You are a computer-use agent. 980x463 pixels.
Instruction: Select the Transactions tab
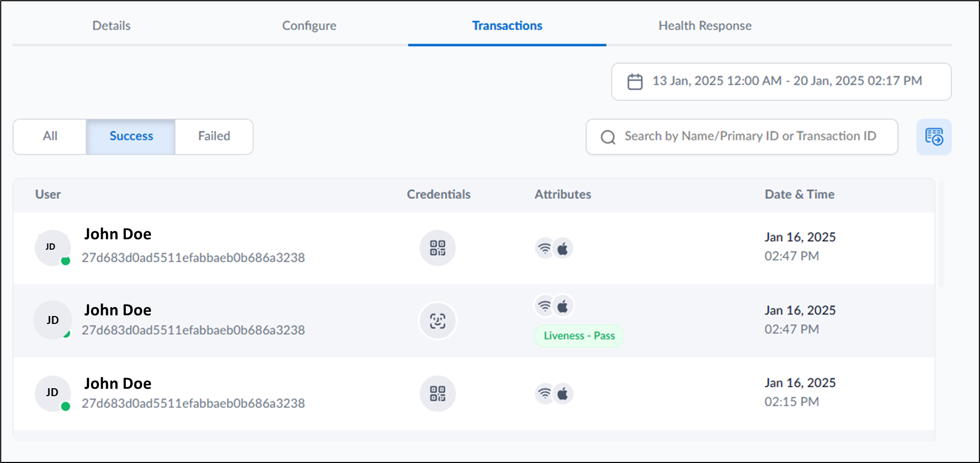coord(507,26)
